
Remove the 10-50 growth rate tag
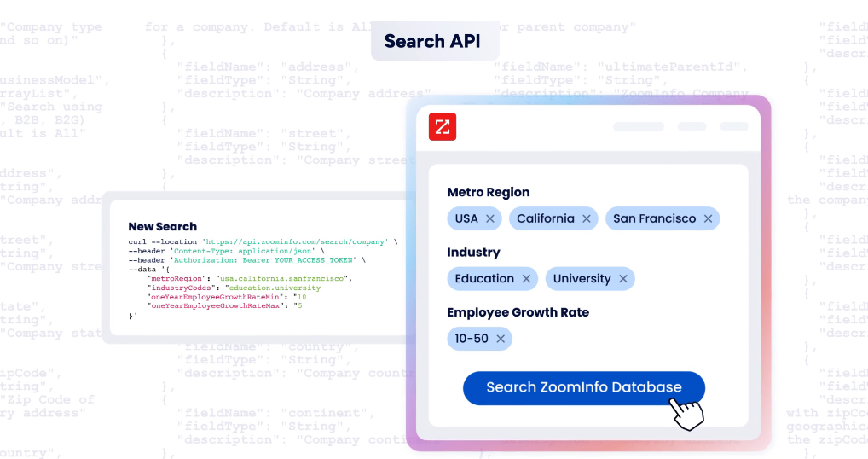click(x=501, y=339)
